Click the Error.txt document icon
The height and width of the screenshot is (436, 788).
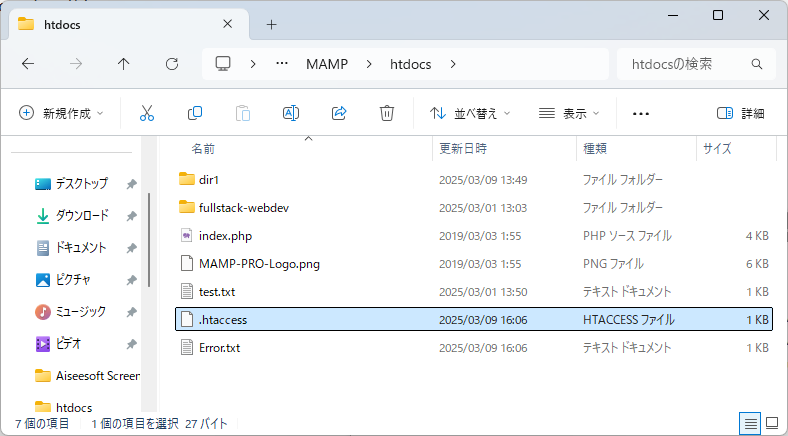(186, 348)
